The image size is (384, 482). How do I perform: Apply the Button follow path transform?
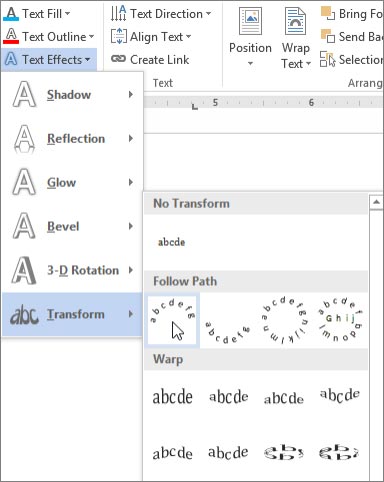[340, 320]
